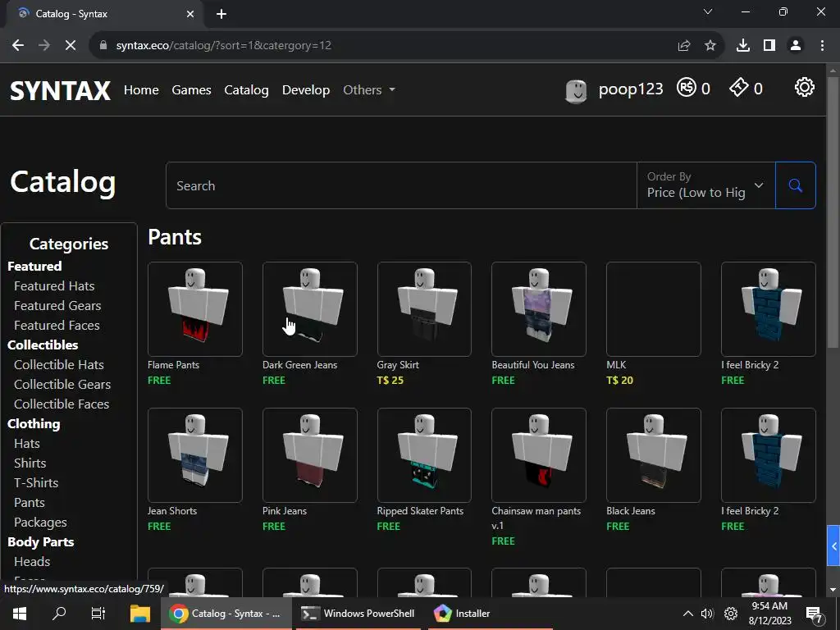The height and width of the screenshot is (630, 840).
Task: Open Windows Start menu
Action: click(20, 614)
